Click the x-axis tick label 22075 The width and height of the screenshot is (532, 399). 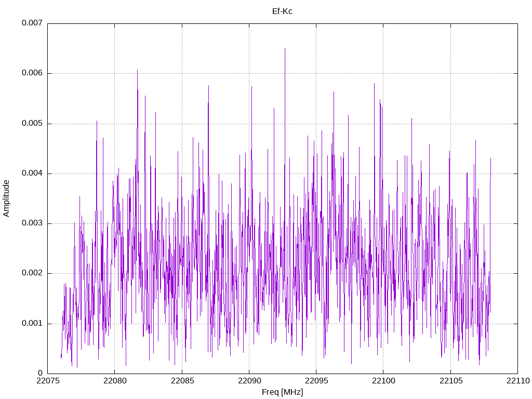47,381
